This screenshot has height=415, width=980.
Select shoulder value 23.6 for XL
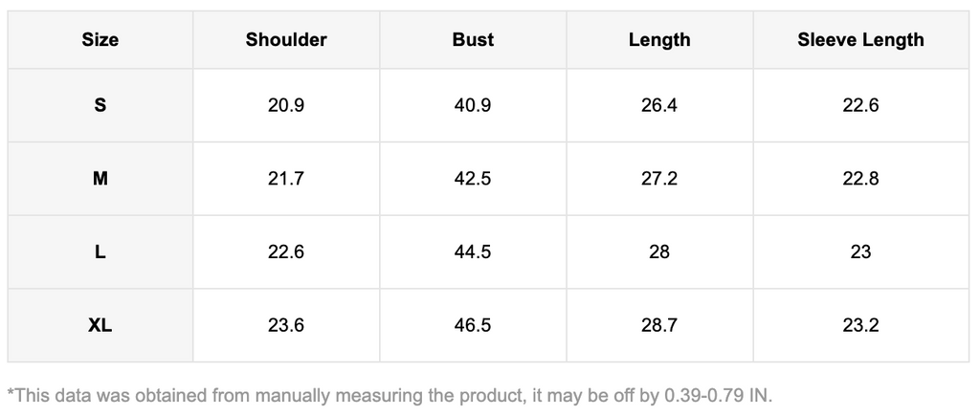pyautogui.click(x=286, y=325)
